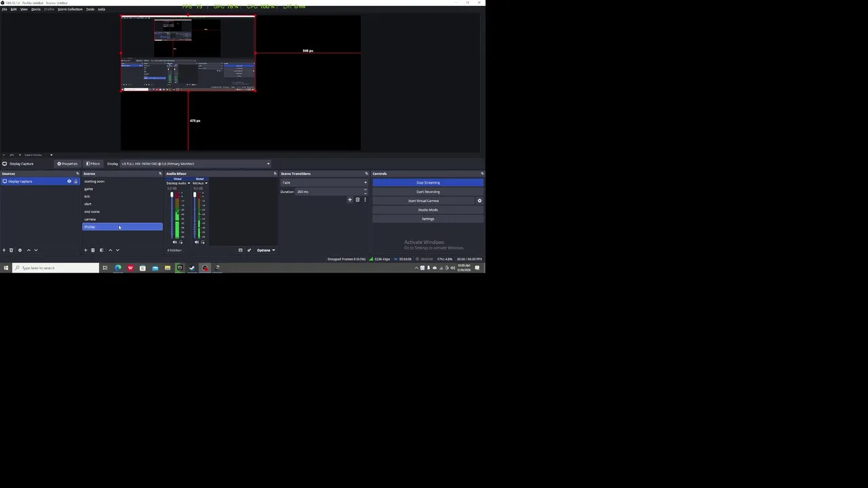
Task: Pop out the Sources dock icon
Action: [77, 174]
